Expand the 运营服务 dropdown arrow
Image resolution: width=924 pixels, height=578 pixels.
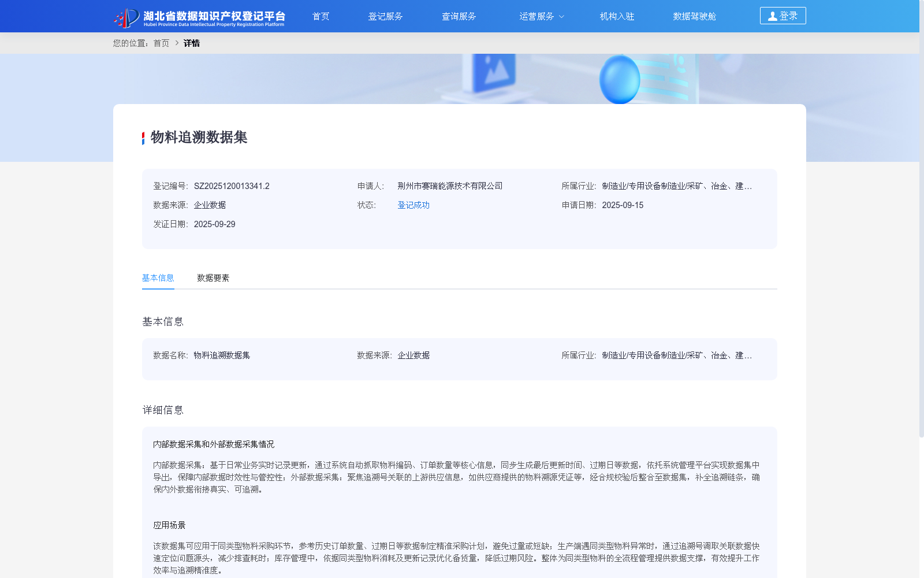pyautogui.click(x=561, y=17)
